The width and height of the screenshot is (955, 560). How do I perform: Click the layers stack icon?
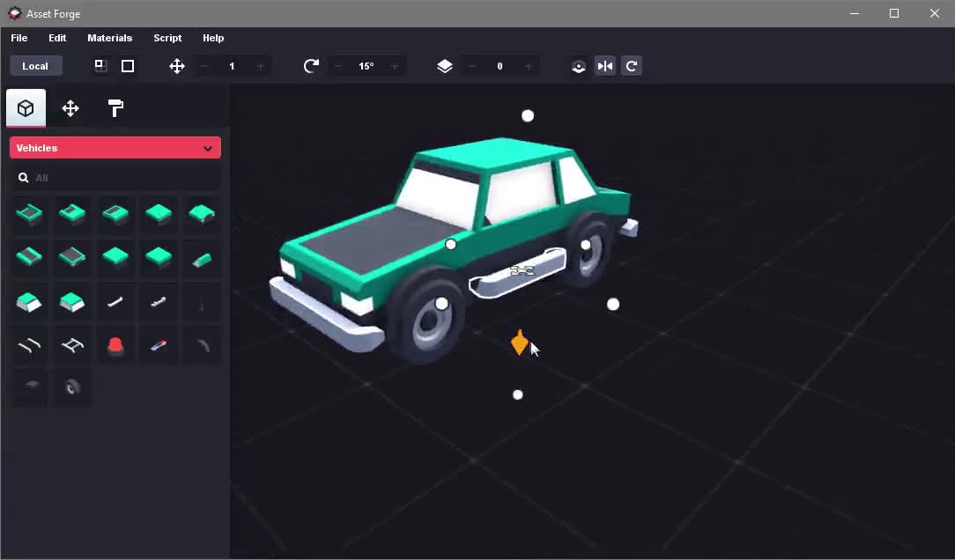coord(445,66)
